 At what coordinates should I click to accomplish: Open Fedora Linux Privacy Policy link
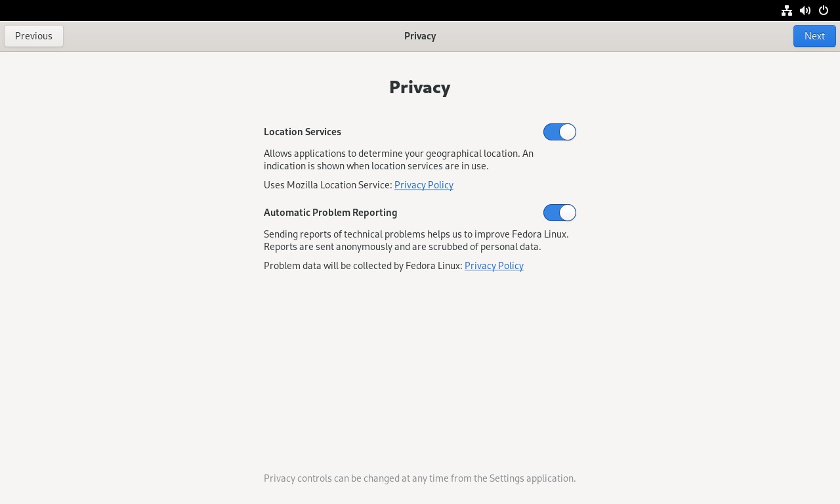[493, 266]
